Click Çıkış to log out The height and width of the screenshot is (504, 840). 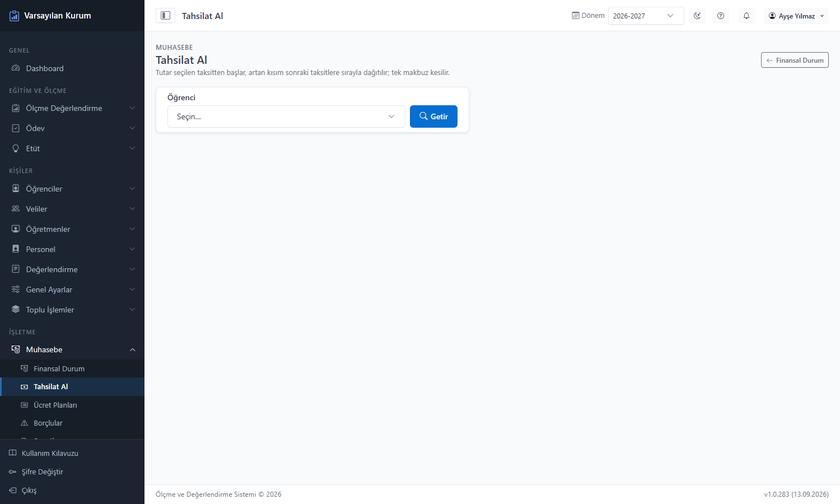(29, 490)
